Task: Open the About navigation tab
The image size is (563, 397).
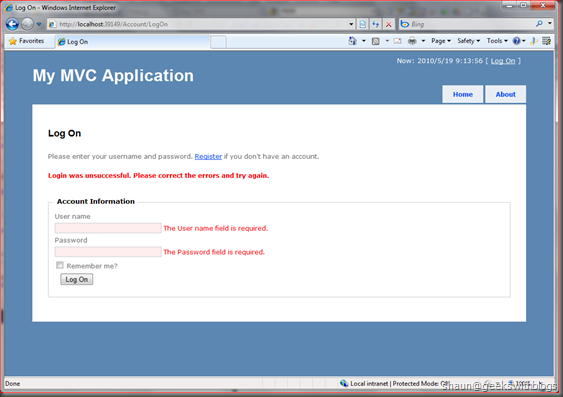Action: point(506,94)
